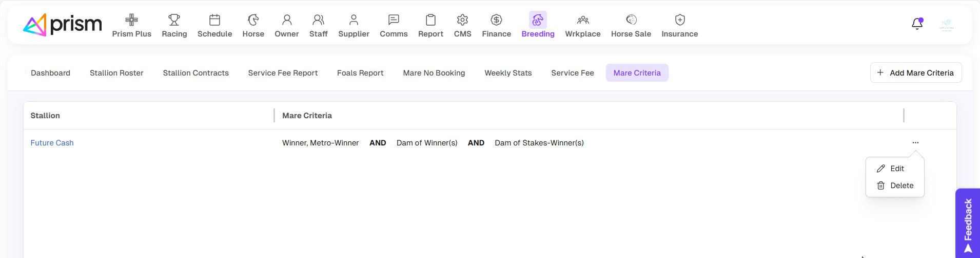This screenshot has height=258, width=980.
Task: Click the CMS gear icon
Action: (x=462, y=21)
